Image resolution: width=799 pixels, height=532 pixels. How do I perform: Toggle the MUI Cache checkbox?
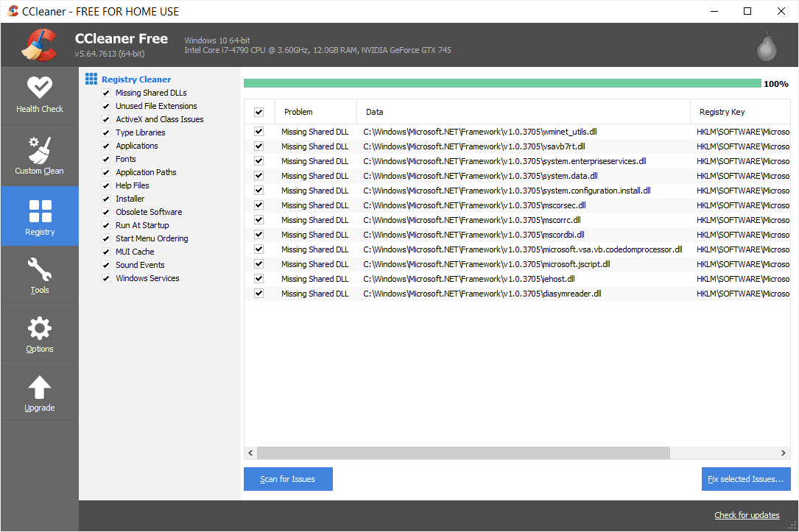click(106, 252)
